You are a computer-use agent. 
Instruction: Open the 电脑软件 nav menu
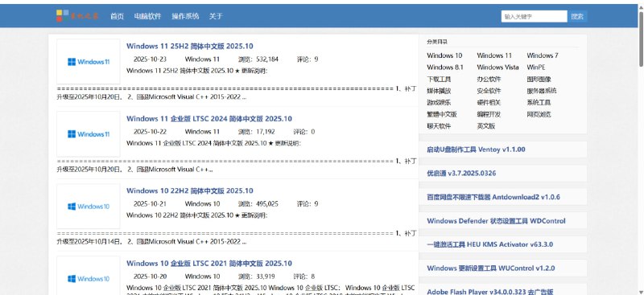click(147, 16)
